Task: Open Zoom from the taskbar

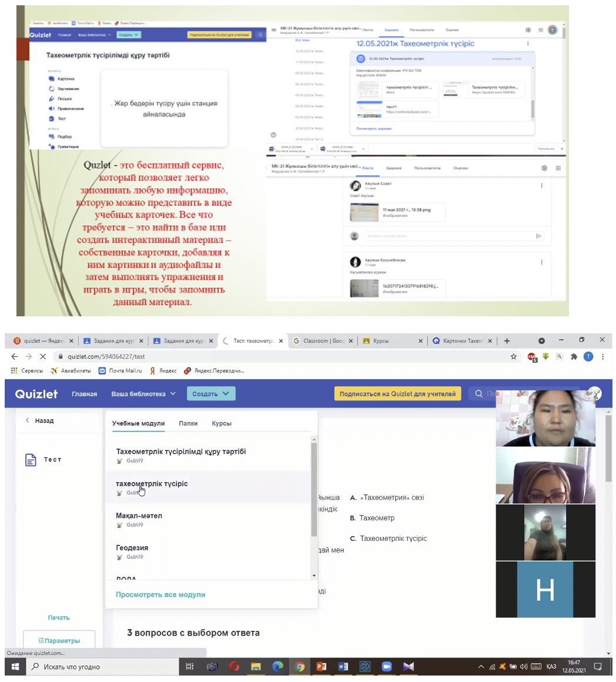Action: pos(386,666)
